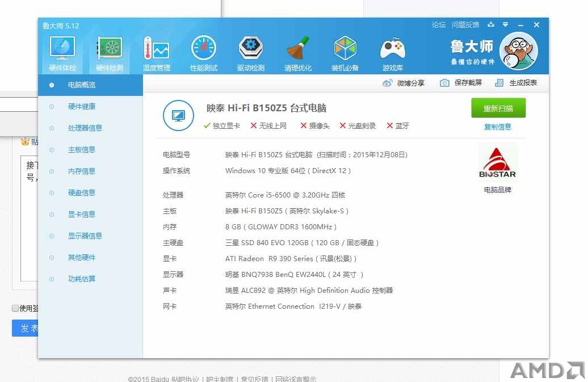The width and height of the screenshot is (588, 382).
Task: Click the Ethernet Connection I219-V value
Action: point(293,307)
